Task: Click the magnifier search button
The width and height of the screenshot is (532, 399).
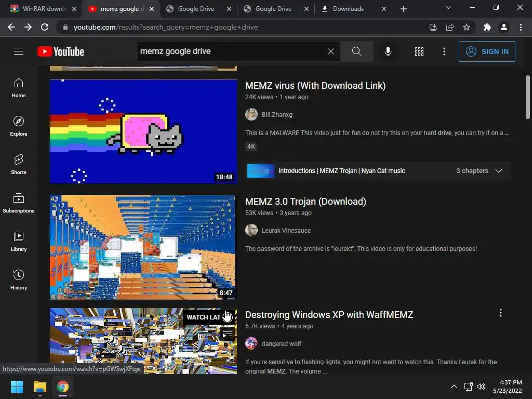Action: point(356,51)
